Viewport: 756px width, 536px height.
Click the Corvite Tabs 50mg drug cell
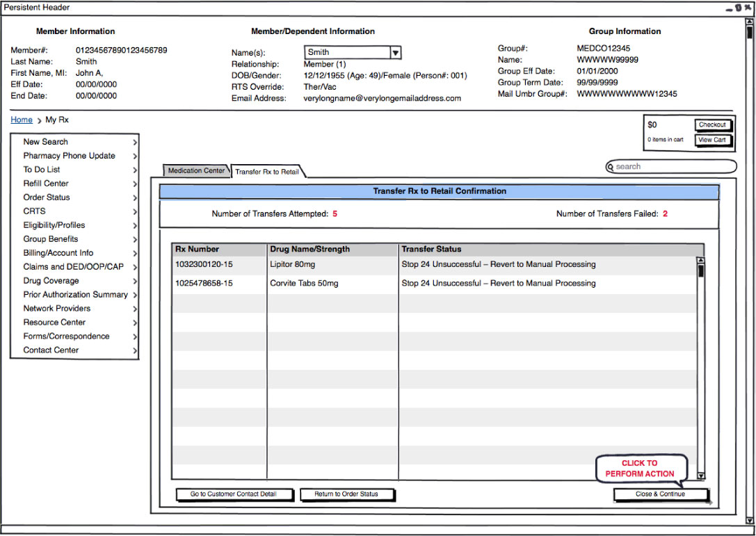coord(304,284)
